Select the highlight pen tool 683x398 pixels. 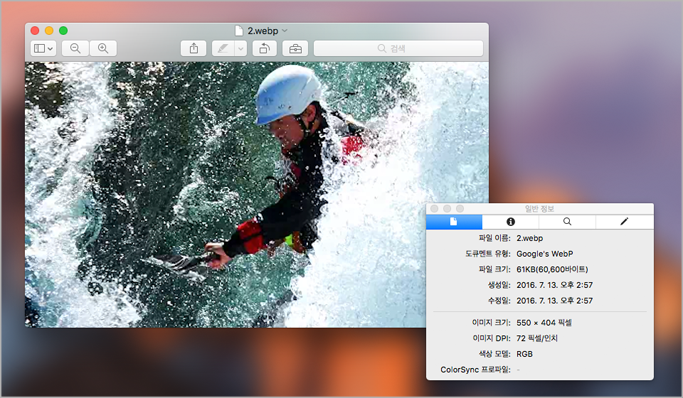(223, 48)
